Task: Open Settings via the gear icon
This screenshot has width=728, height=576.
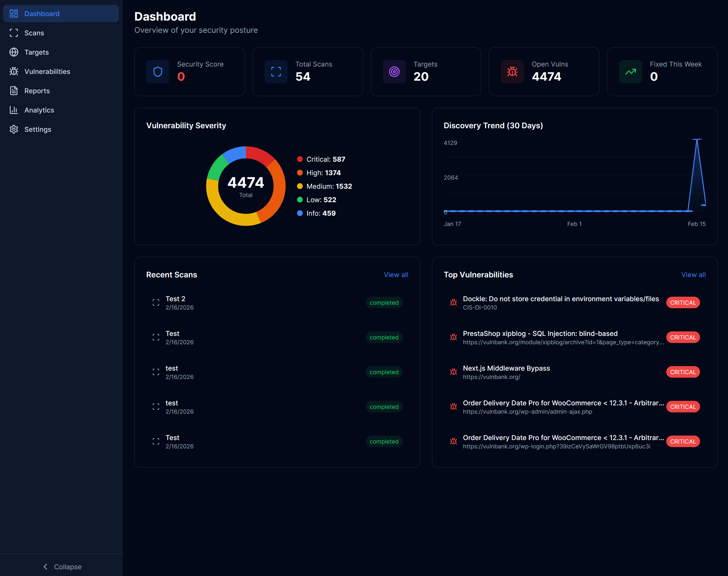Action: click(x=13, y=129)
